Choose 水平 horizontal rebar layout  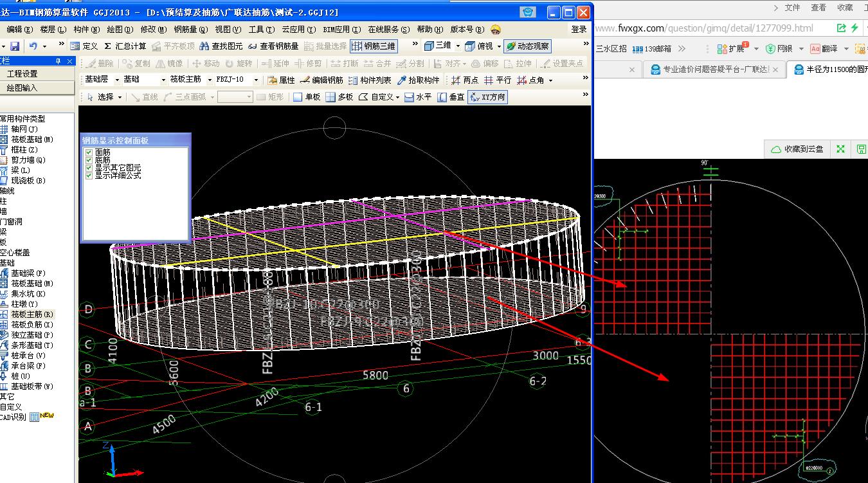point(418,97)
